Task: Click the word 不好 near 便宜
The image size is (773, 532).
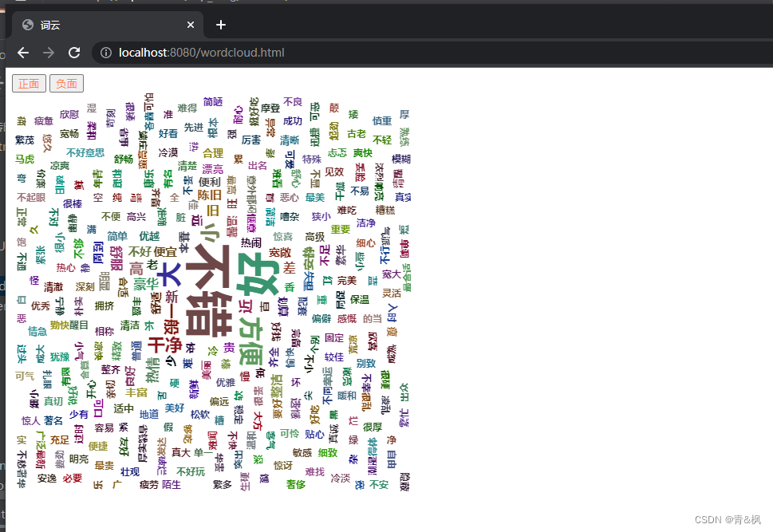Action: tap(140, 252)
